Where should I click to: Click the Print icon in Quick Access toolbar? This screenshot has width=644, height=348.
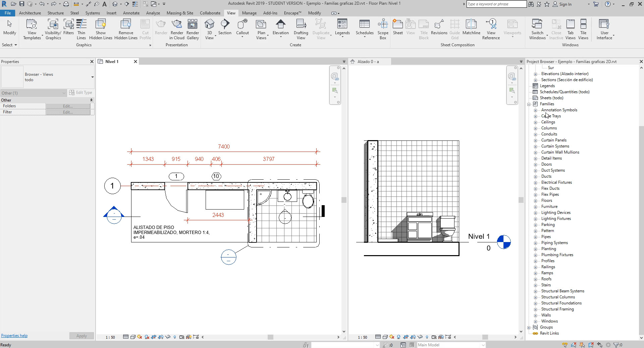click(66, 4)
